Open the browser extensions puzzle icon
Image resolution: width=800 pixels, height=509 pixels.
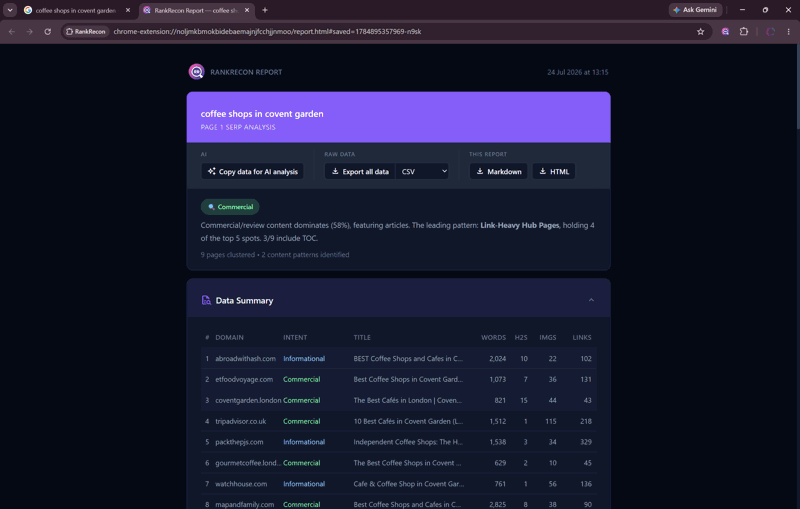744,32
